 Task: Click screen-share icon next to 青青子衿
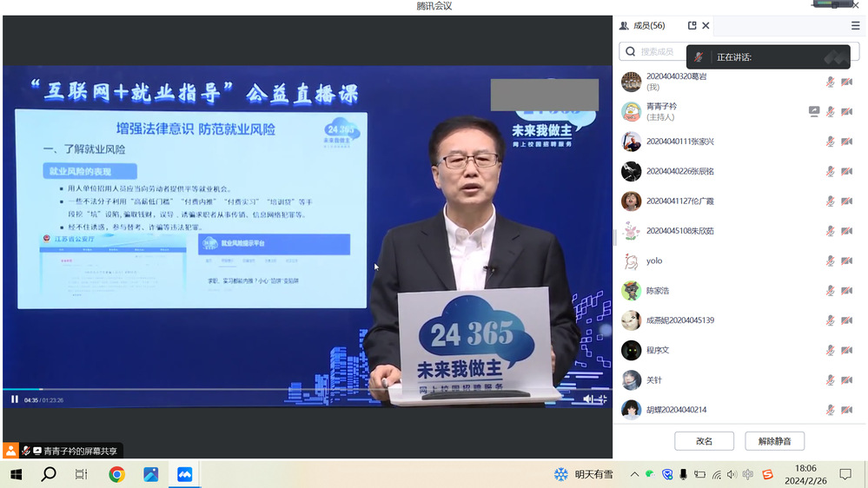814,112
